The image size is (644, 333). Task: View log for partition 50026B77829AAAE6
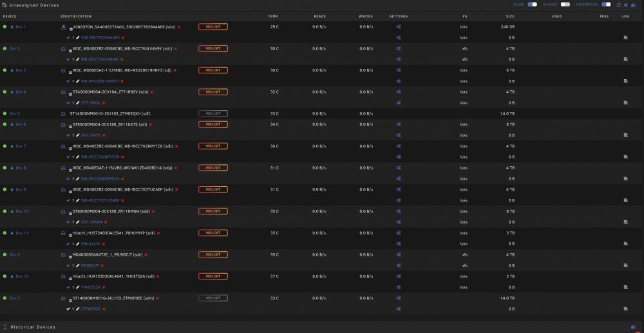pyautogui.click(x=625, y=37)
